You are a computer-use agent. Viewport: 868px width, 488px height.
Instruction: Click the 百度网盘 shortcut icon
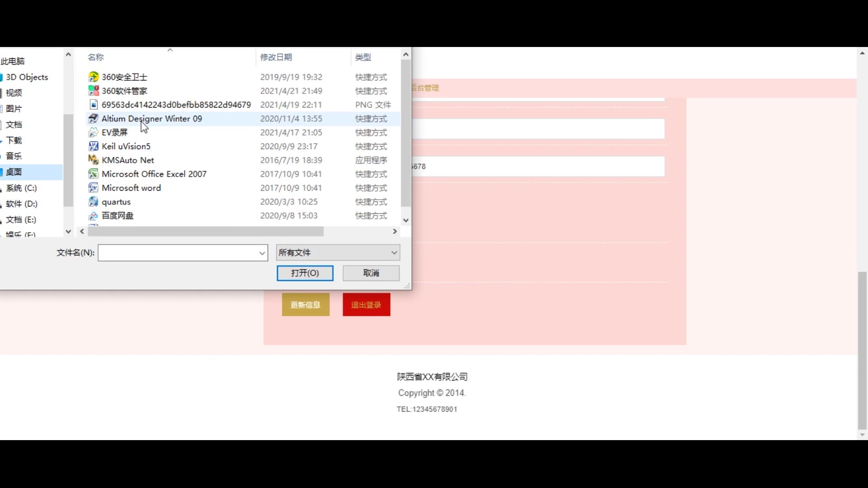coord(93,216)
